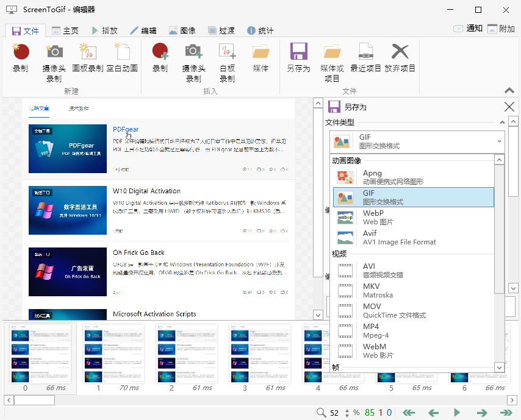Collapse the ribbon with the chevron
Image resolution: width=521 pixels, height=420 pixels.
click(x=509, y=90)
